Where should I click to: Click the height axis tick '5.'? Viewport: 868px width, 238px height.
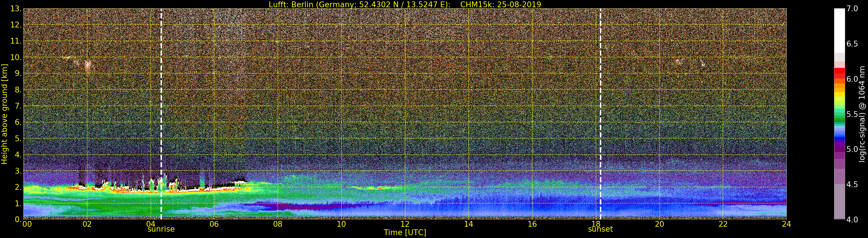18,138
